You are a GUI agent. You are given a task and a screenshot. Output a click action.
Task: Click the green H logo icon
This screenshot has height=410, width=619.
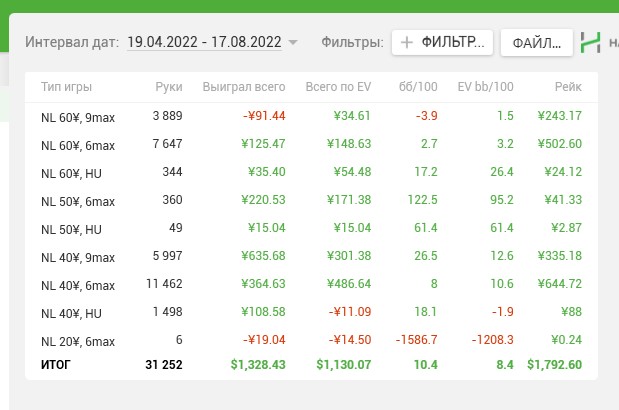590,43
